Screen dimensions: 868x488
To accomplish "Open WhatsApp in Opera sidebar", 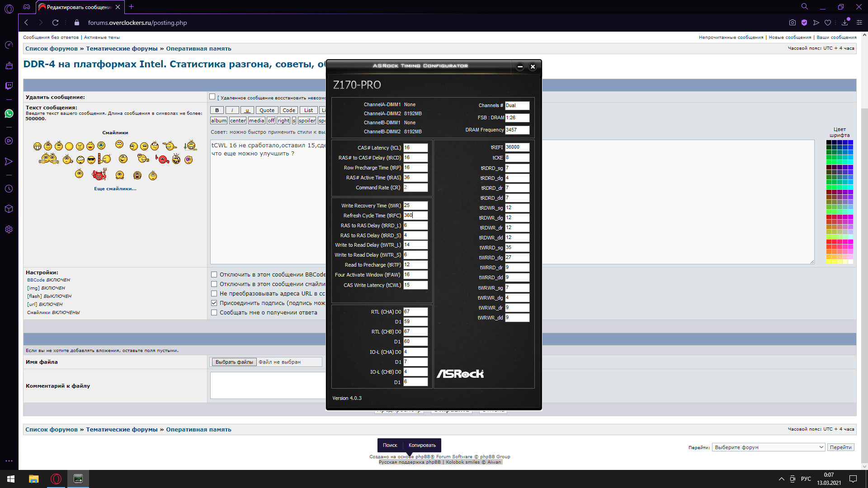I will (x=9, y=113).
